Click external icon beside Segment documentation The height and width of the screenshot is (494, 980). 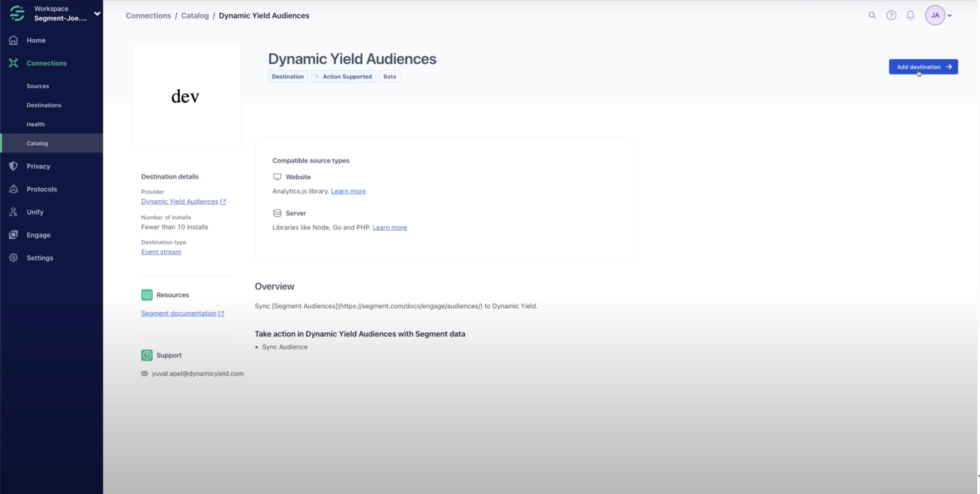(221, 313)
